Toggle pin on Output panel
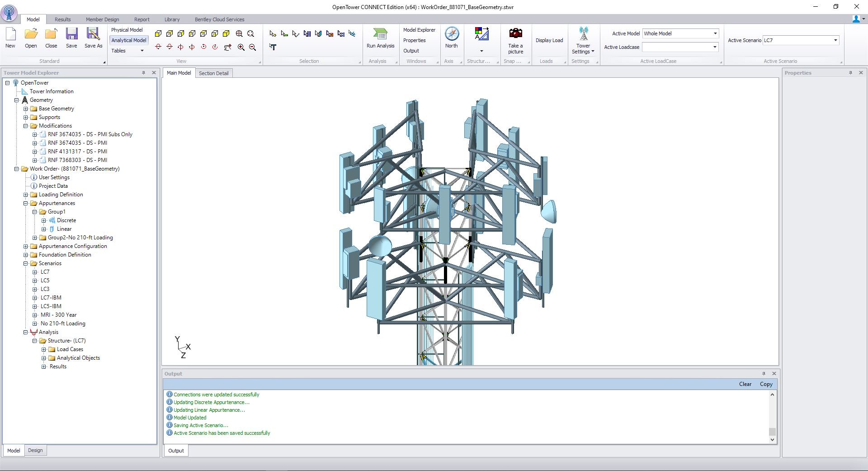The width and height of the screenshot is (868, 471). (764, 373)
